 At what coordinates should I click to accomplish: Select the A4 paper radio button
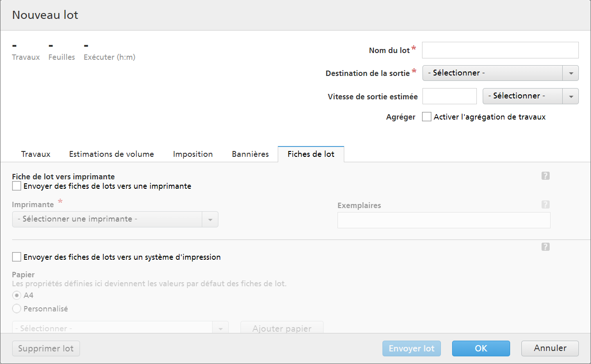pos(17,295)
